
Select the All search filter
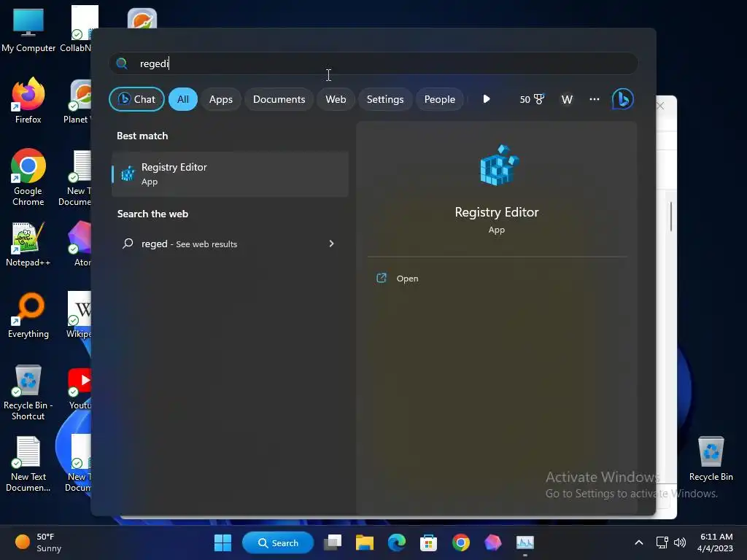[183, 99]
